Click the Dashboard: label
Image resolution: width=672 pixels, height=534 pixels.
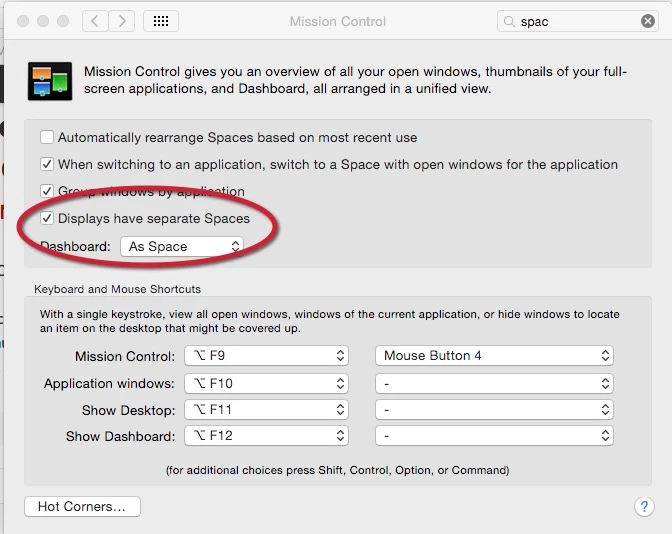(75, 246)
